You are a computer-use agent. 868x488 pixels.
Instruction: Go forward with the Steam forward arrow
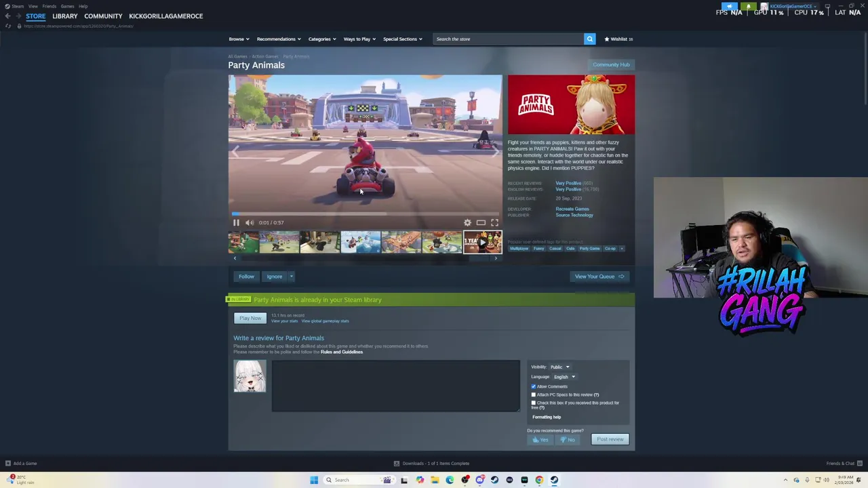(x=18, y=16)
